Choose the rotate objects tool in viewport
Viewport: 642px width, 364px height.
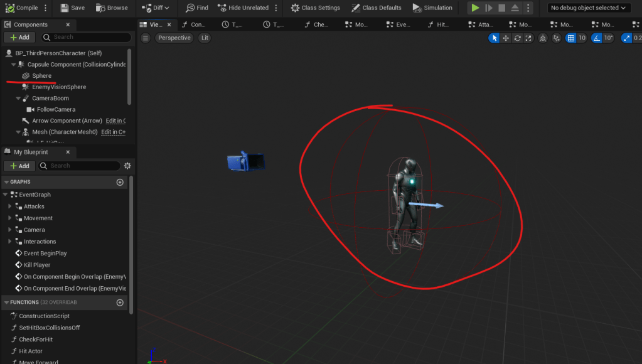click(x=517, y=38)
